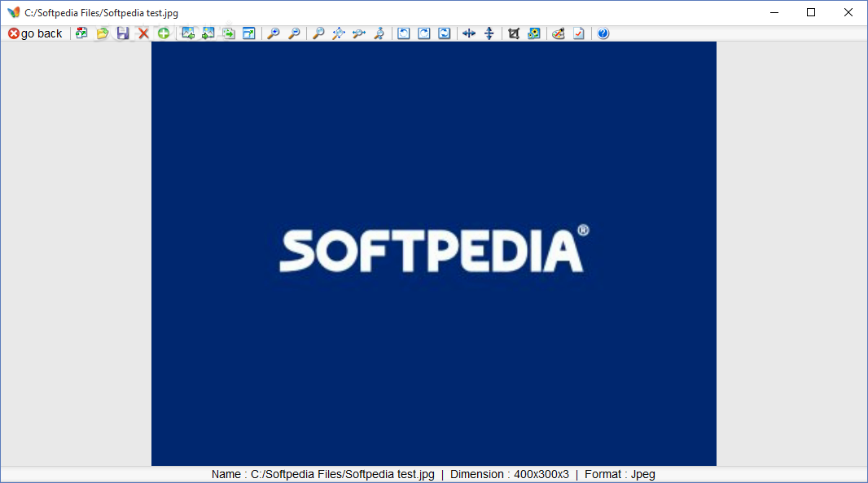Open the paint palette icon
Viewport: 868px width, 483px height.
559,33
